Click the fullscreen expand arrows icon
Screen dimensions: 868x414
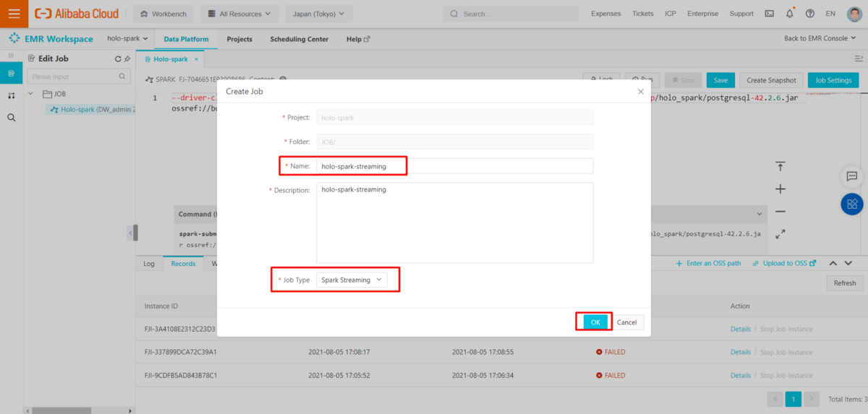tap(780, 234)
